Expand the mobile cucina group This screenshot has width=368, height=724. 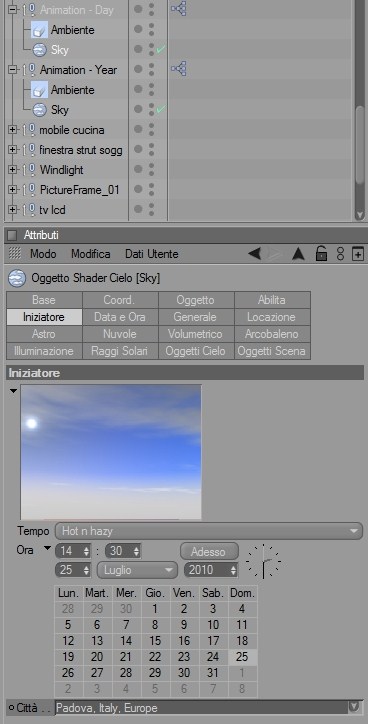click(12, 130)
